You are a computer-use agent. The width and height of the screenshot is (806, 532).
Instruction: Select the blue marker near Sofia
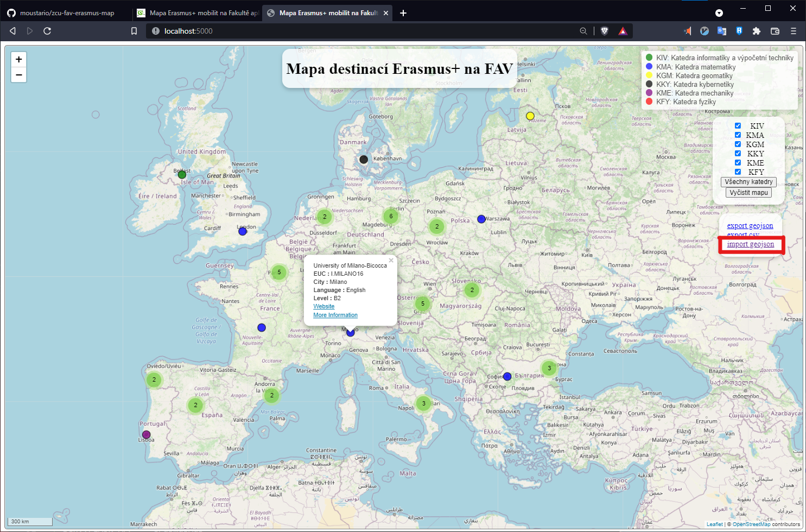click(507, 377)
